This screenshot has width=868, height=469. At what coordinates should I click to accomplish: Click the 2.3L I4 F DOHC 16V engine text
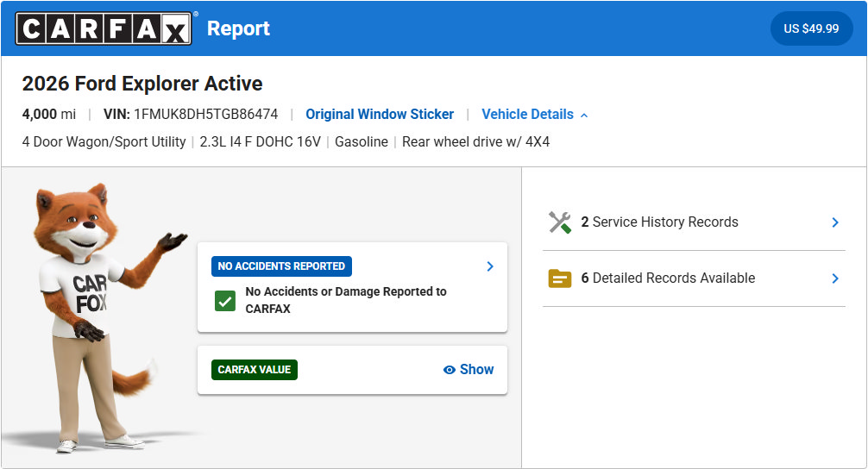tap(261, 141)
